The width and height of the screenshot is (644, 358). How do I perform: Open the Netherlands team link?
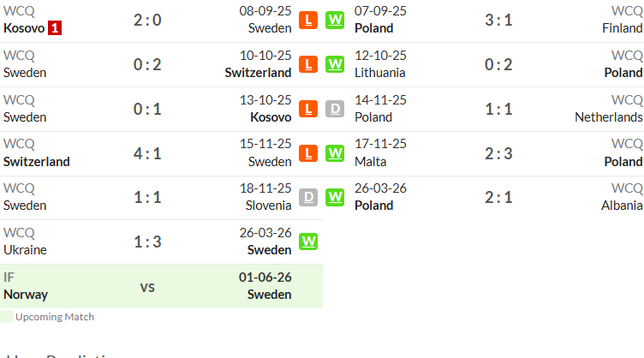(608, 117)
